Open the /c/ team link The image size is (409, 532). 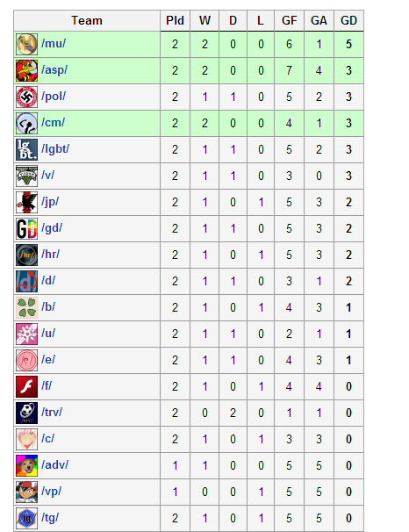tap(47, 438)
